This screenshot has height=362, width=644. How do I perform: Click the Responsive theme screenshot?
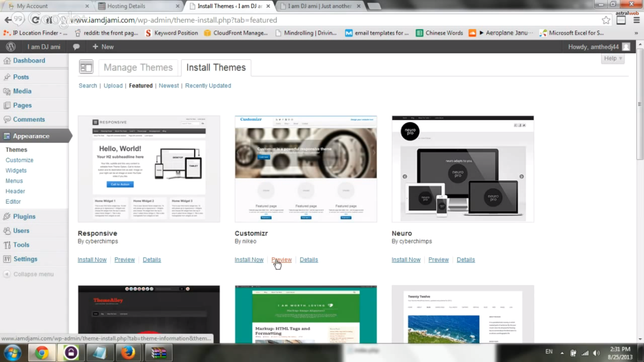[x=149, y=169]
